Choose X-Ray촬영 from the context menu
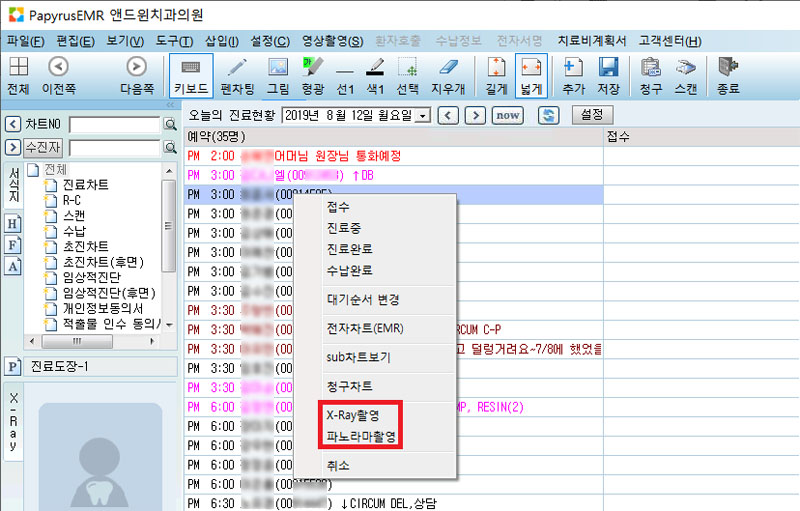The image size is (800, 511). point(353,415)
